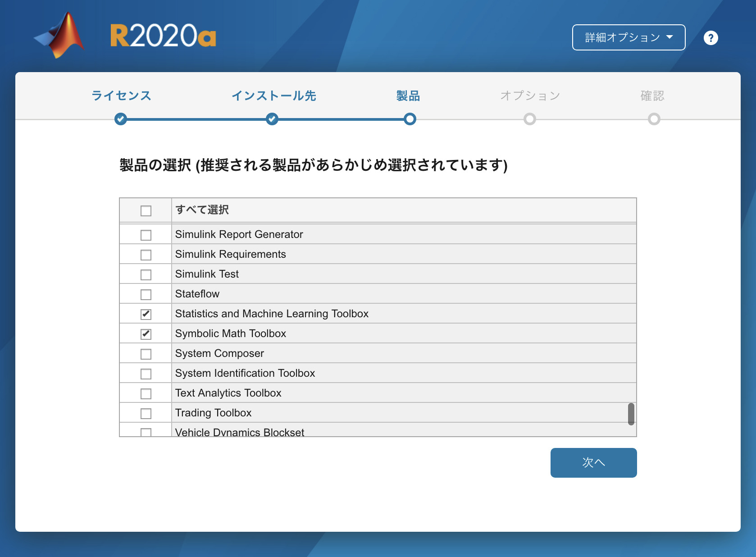Click the Simulink Requirements row text

click(230, 254)
